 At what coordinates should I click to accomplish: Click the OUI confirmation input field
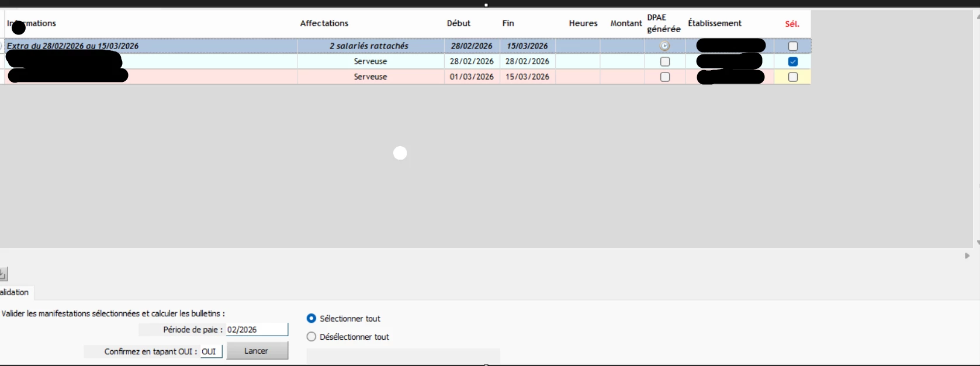pos(211,351)
